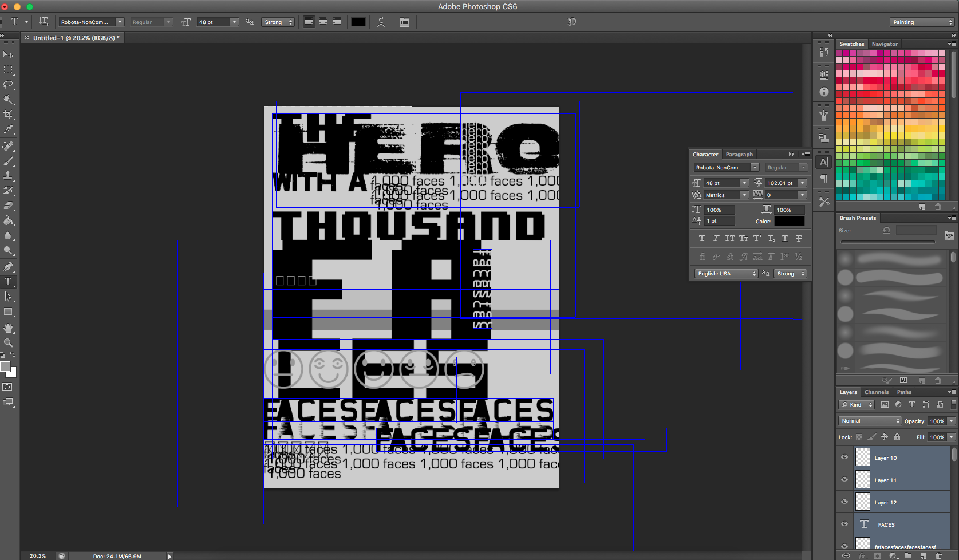
Task: Open anti-aliasing Strong dropdown in options bar
Action: click(x=278, y=22)
